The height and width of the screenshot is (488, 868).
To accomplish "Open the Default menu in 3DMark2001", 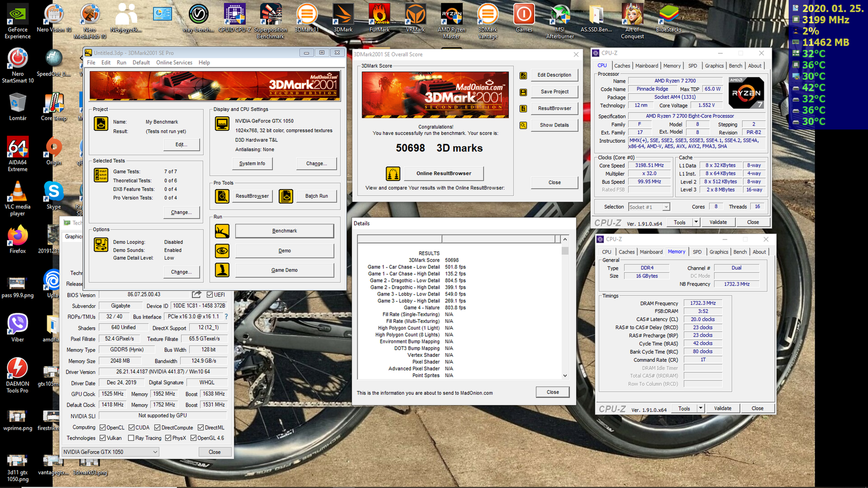I will tap(141, 63).
